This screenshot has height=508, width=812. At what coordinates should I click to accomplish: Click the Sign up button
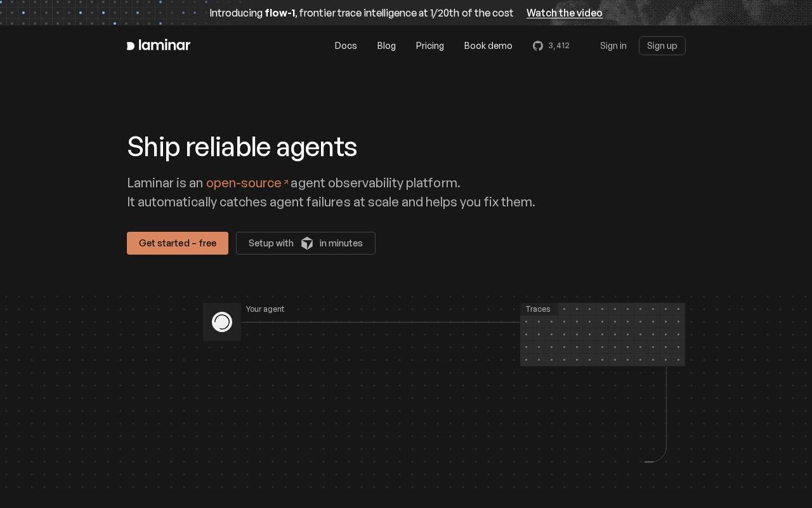tap(662, 46)
